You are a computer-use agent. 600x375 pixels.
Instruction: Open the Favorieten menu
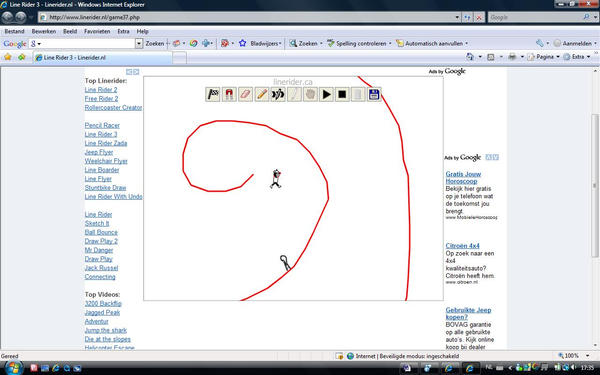coord(97,31)
